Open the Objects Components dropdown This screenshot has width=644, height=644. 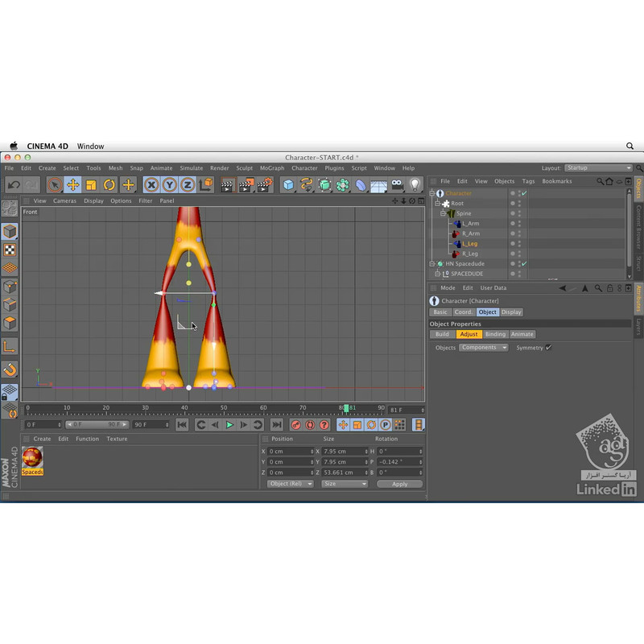pyautogui.click(x=484, y=348)
